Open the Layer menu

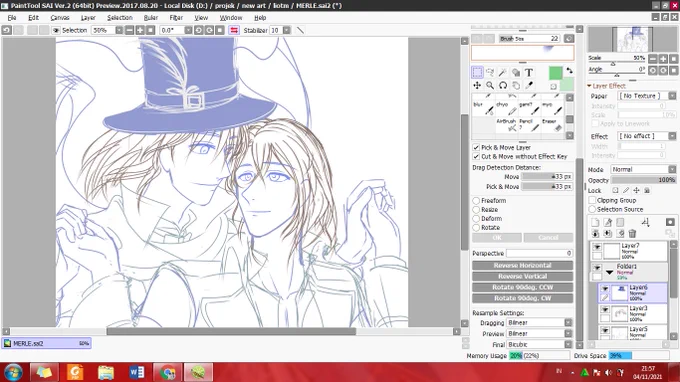[x=88, y=18]
